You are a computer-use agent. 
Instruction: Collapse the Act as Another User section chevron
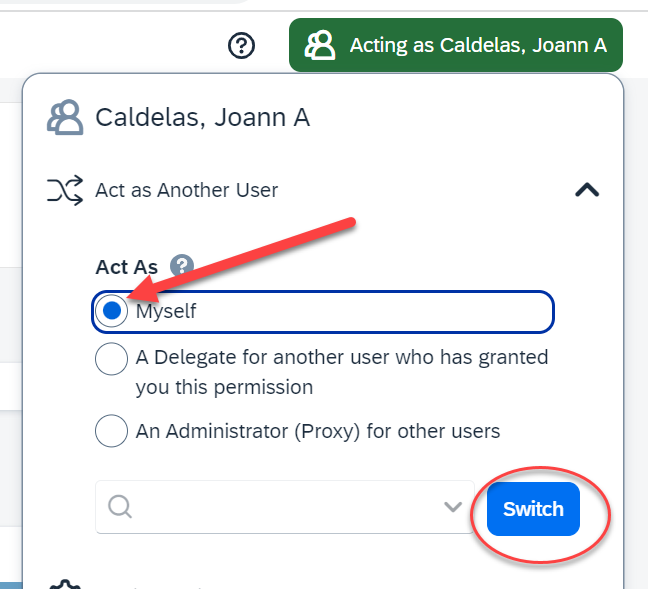(x=587, y=190)
